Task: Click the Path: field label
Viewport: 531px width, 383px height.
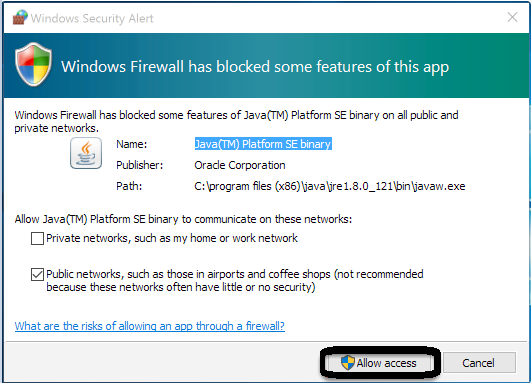Action: 129,186
